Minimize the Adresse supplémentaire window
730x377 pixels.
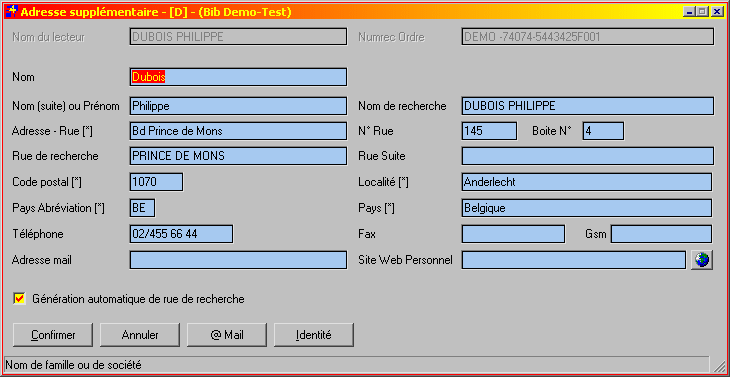coord(689,12)
